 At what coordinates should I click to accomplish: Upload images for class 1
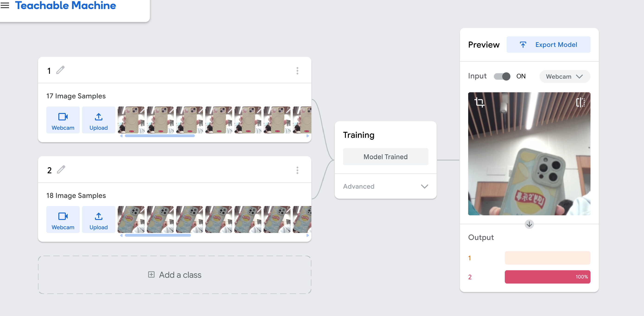[x=98, y=120]
